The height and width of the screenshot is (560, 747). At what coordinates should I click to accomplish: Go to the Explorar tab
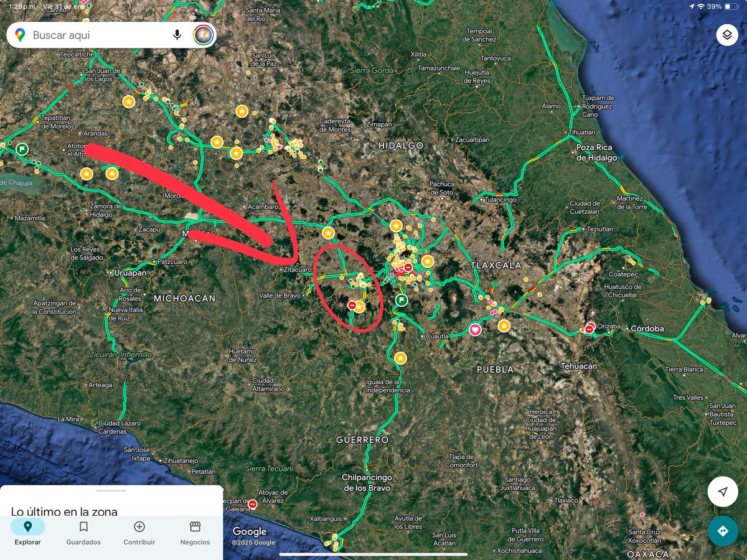click(x=27, y=533)
